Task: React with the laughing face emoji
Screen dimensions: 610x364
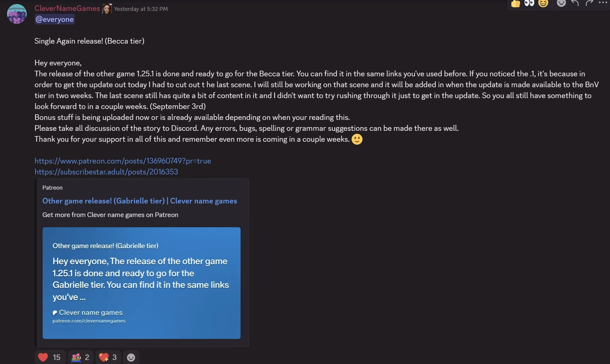Action: [543, 3]
